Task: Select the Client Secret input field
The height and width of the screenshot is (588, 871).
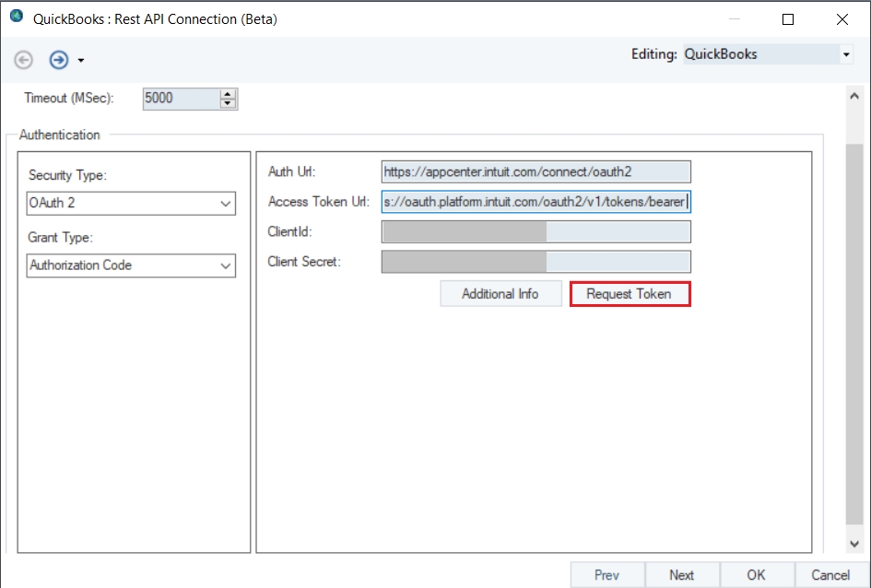Action: click(x=536, y=262)
